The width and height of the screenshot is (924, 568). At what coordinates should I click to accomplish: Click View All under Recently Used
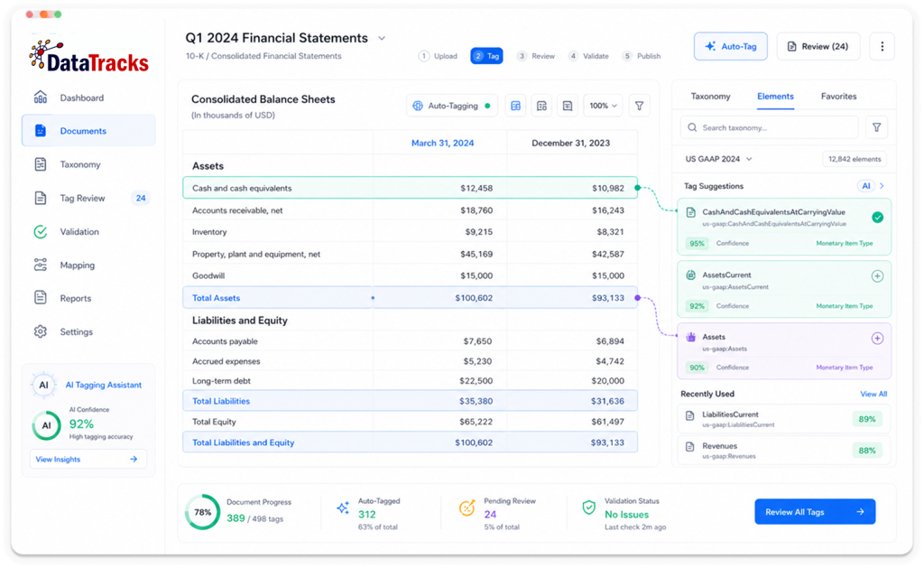873,394
